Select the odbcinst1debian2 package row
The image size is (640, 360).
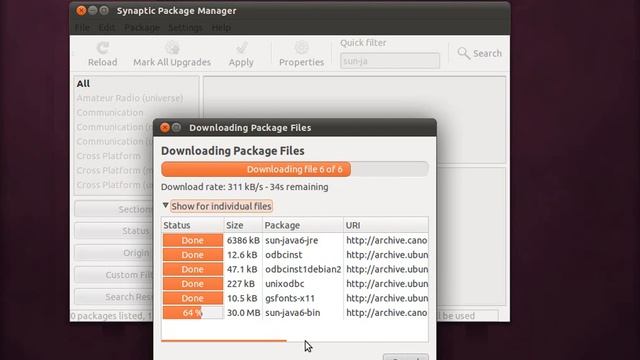(295, 269)
